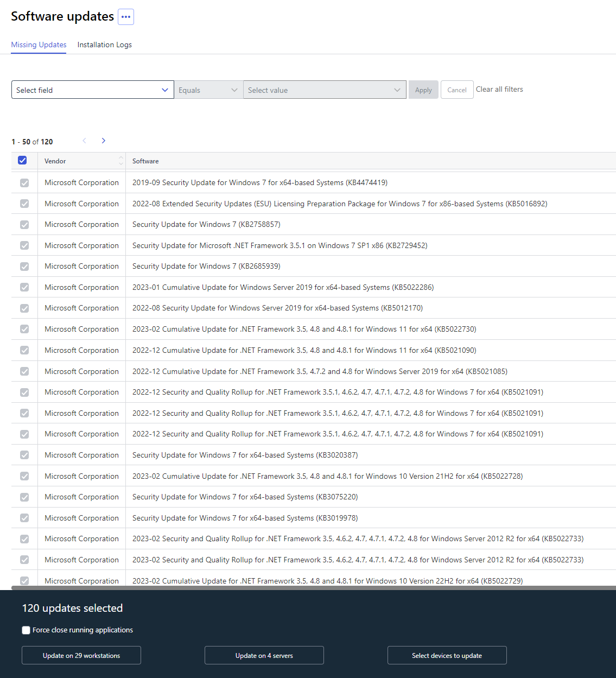This screenshot has height=678, width=616.
Task: Click the Software column header
Action: click(145, 161)
